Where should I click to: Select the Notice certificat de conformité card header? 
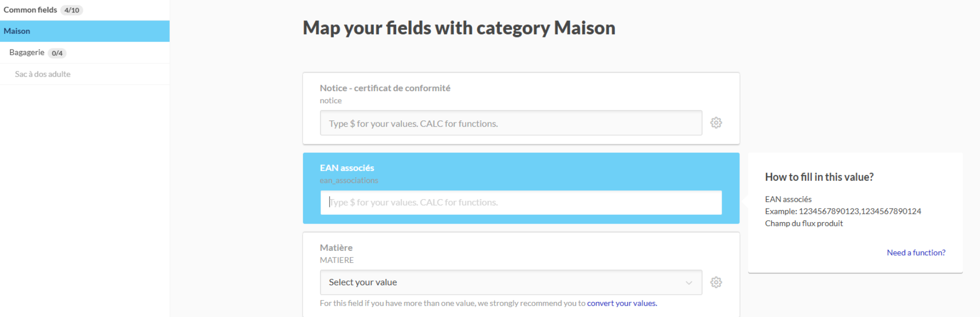(385, 88)
